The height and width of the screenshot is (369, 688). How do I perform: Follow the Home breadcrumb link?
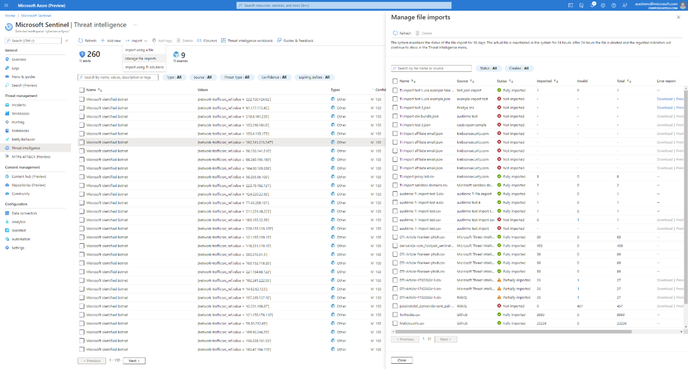(x=10, y=15)
